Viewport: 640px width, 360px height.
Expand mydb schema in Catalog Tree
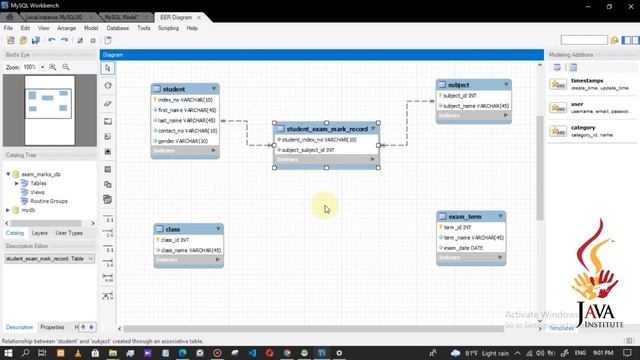(8, 210)
